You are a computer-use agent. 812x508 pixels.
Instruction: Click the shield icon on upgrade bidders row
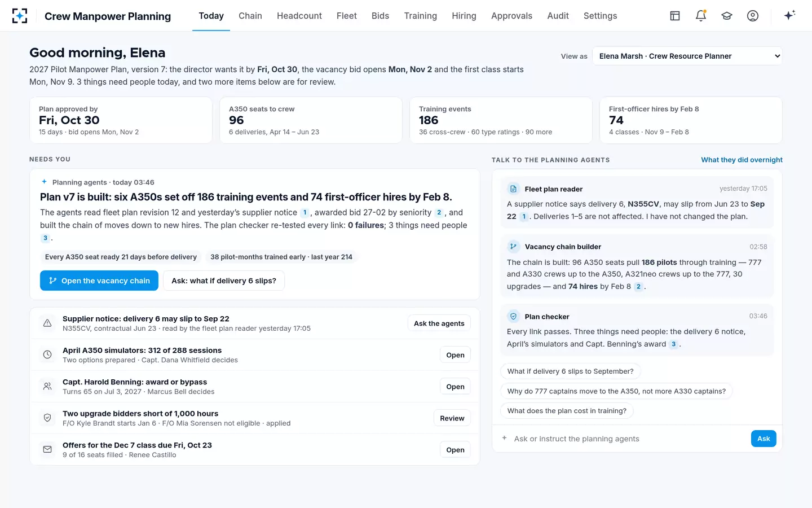click(47, 418)
